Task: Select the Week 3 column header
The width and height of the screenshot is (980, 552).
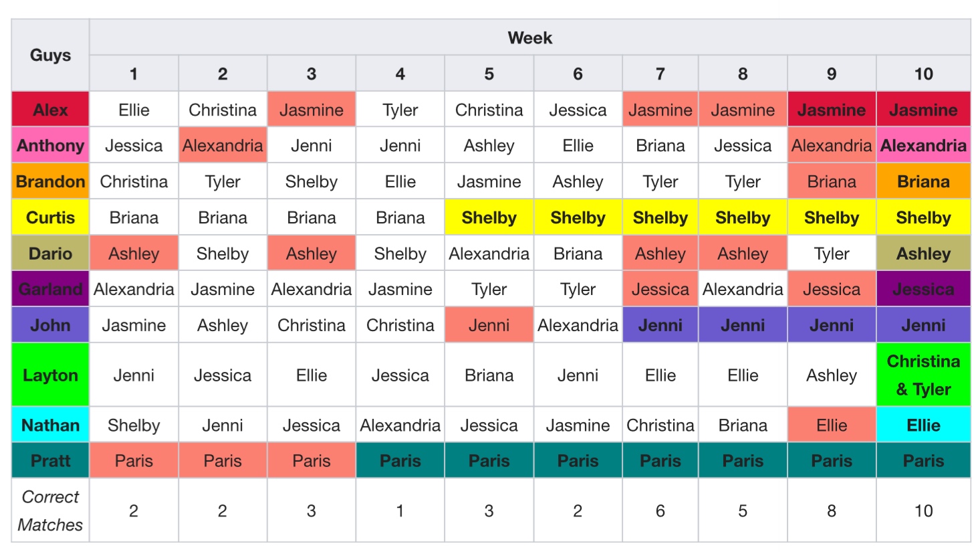Action: [311, 74]
